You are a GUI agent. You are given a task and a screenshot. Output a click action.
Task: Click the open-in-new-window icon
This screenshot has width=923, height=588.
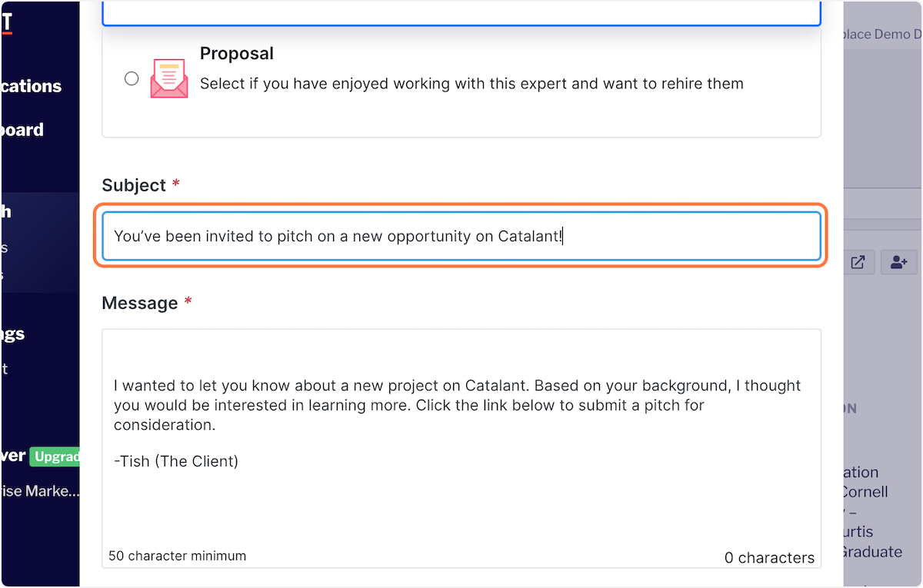(858, 262)
